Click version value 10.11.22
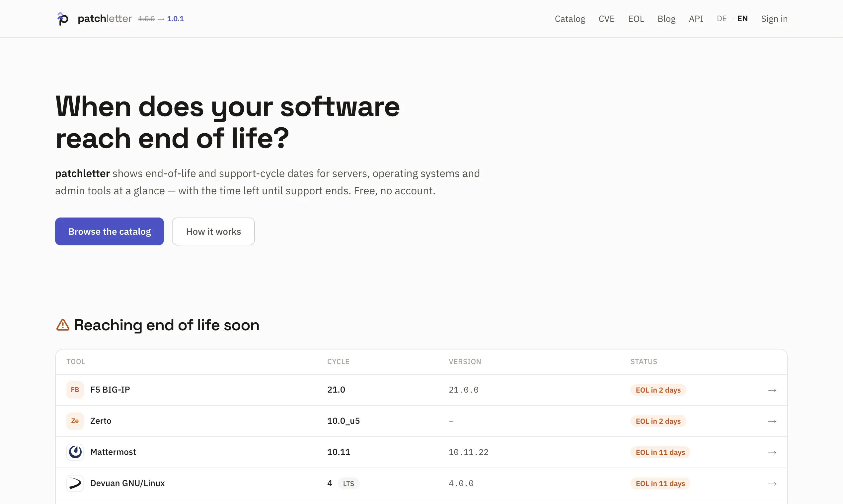The height and width of the screenshot is (504, 843). tap(468, 453)
